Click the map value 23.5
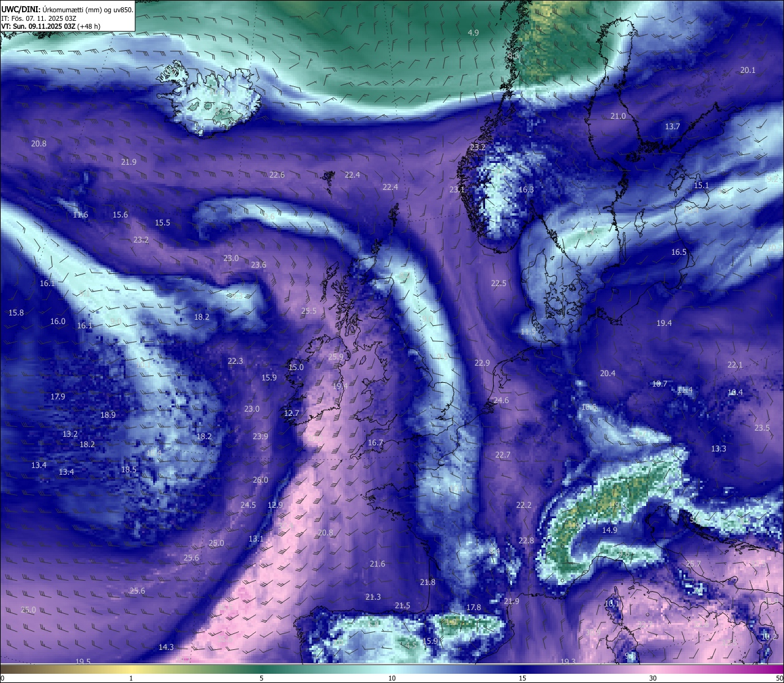Screen dimensions: 784x683 pos(762,428)
